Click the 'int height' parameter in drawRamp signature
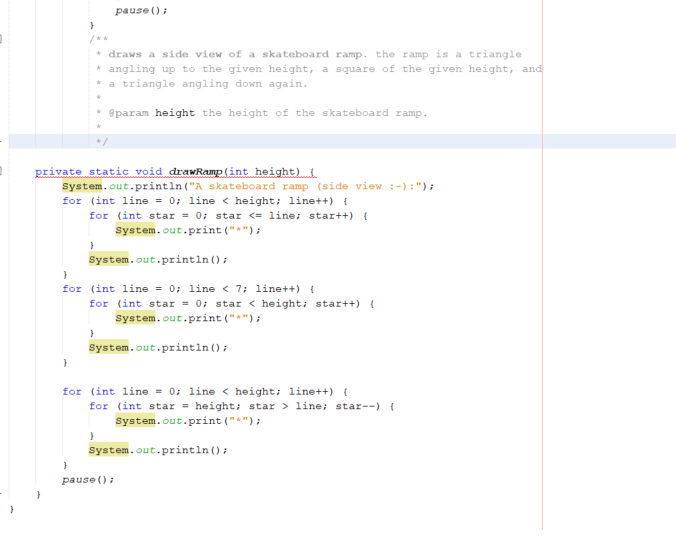The height and width of the screenshot is (541, 676). (x=264, y=172)
